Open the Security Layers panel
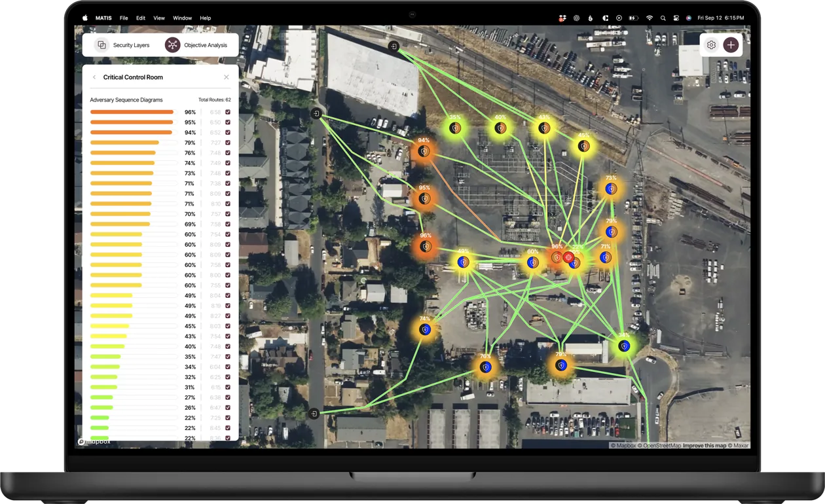The image size is (825, 504). coord(123,45)
